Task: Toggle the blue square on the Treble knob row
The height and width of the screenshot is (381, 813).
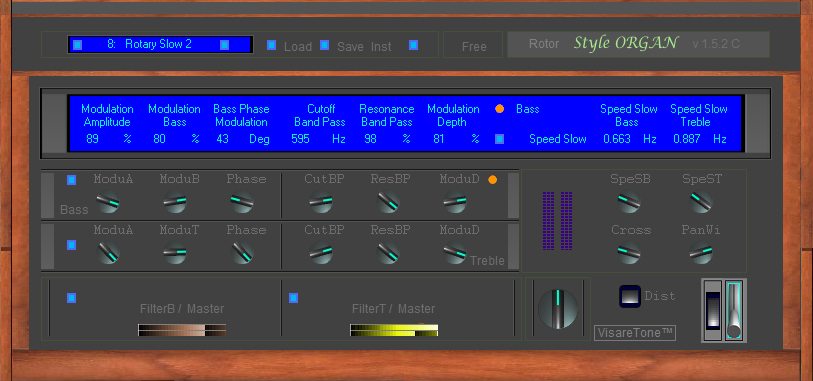Action: [72, 245]
